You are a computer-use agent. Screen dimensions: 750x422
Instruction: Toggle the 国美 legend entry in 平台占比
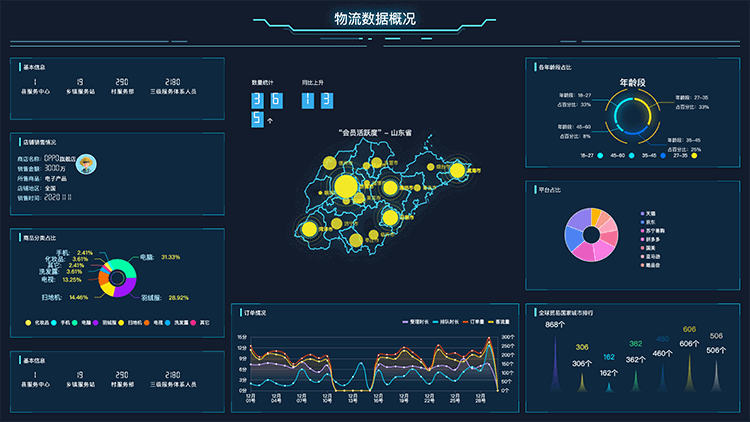[x=648, y=248]
